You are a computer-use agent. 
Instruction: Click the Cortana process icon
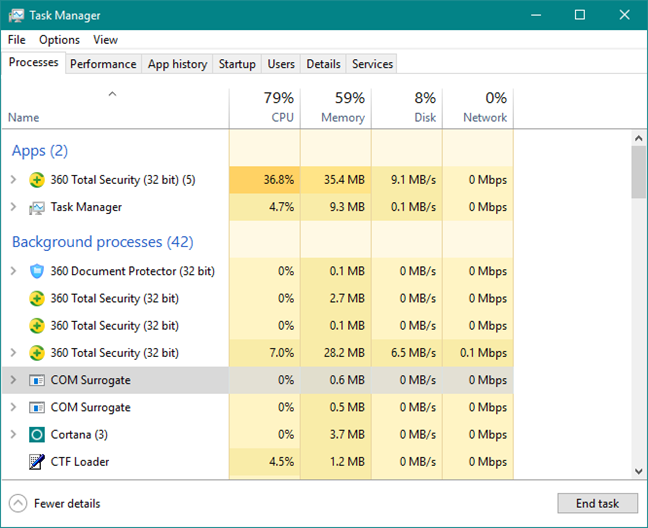[x=37, y=435]
